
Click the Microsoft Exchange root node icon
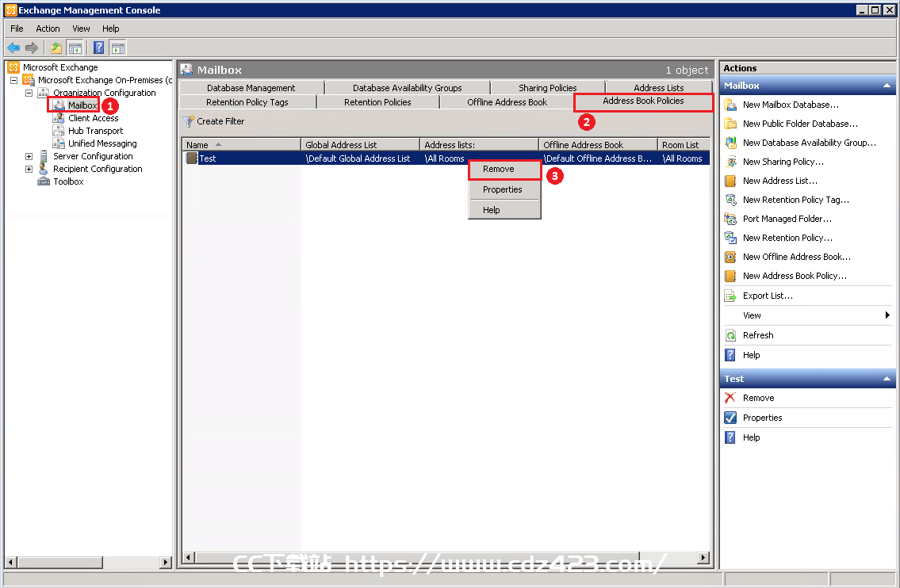tap(13, 67)
